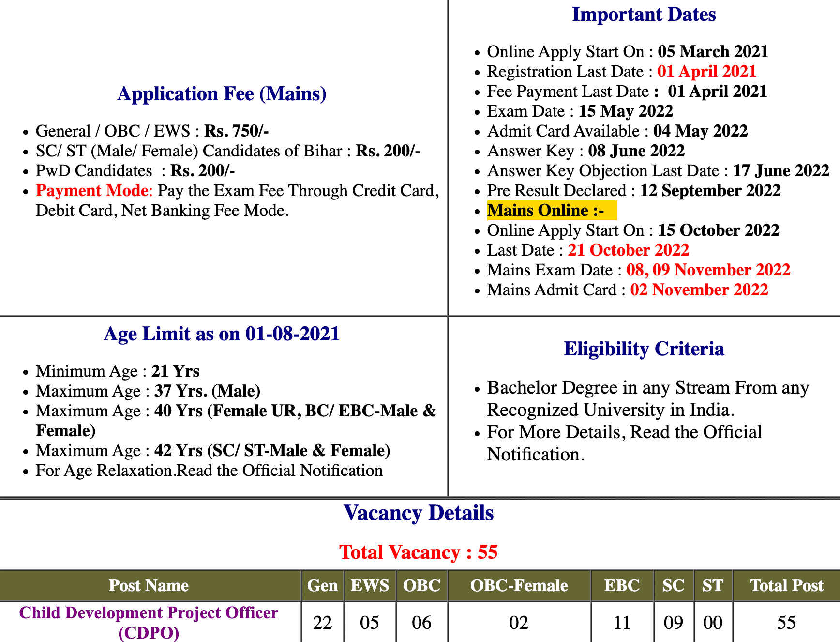Click Fee Payment Last Date entry
Screen dimensions: 840x642
(x=627, y=92)
